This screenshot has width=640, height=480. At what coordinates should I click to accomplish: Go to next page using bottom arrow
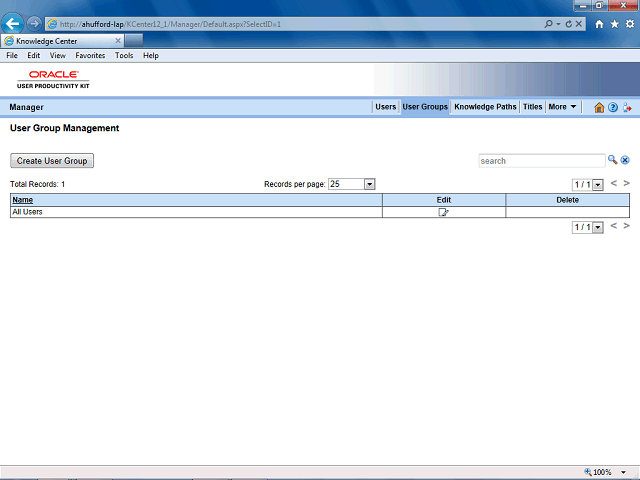tap(627, 226)
